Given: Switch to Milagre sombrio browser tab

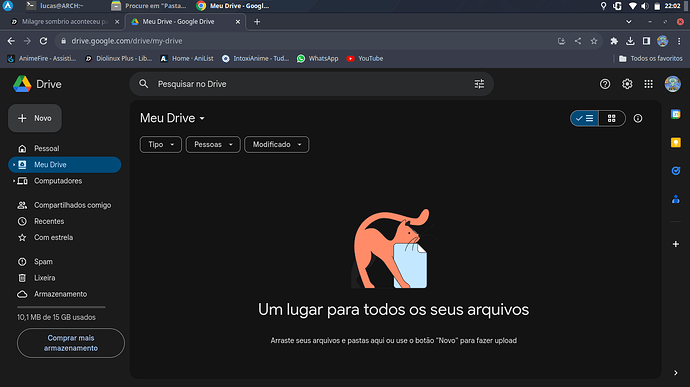Looking at the screenshot, I should [65, 22].
